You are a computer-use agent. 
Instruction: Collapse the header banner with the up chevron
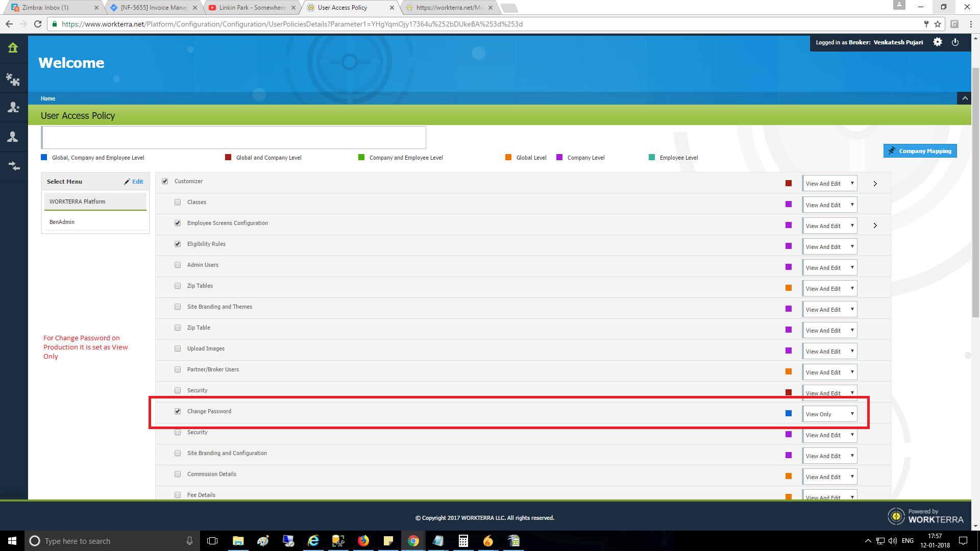point(965,98)
